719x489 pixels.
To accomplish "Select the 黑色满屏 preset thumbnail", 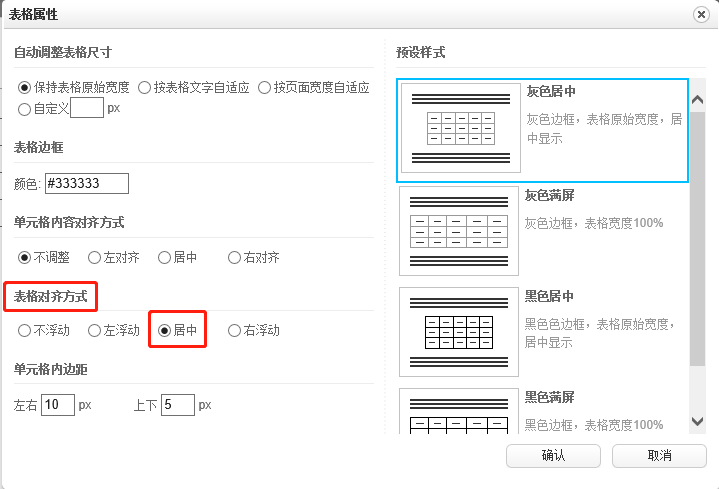I will point(460,412).
